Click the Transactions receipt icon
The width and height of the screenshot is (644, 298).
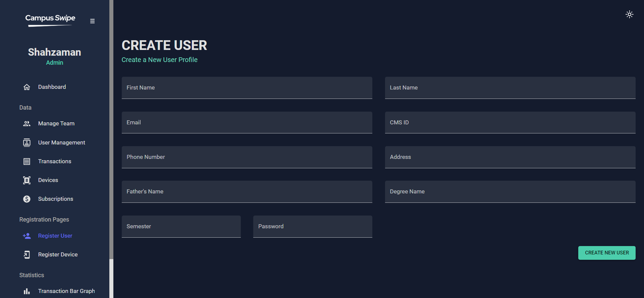coord(27,162)
